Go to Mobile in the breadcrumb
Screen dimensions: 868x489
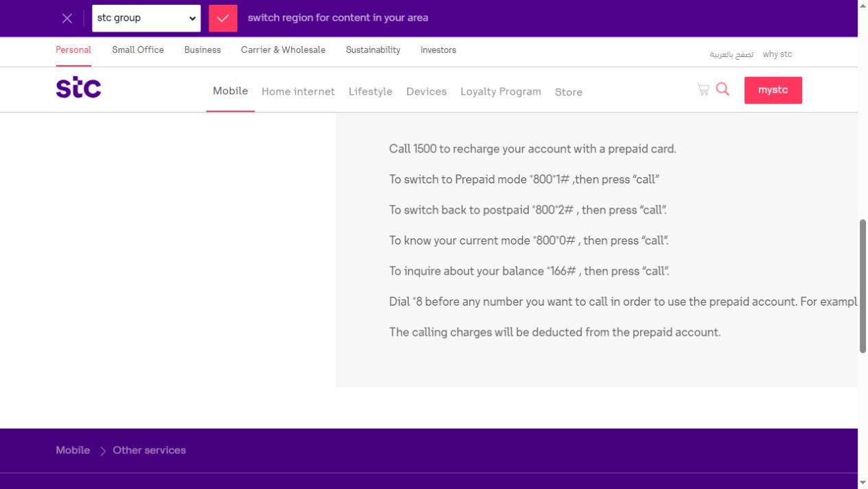coord(73,451)
